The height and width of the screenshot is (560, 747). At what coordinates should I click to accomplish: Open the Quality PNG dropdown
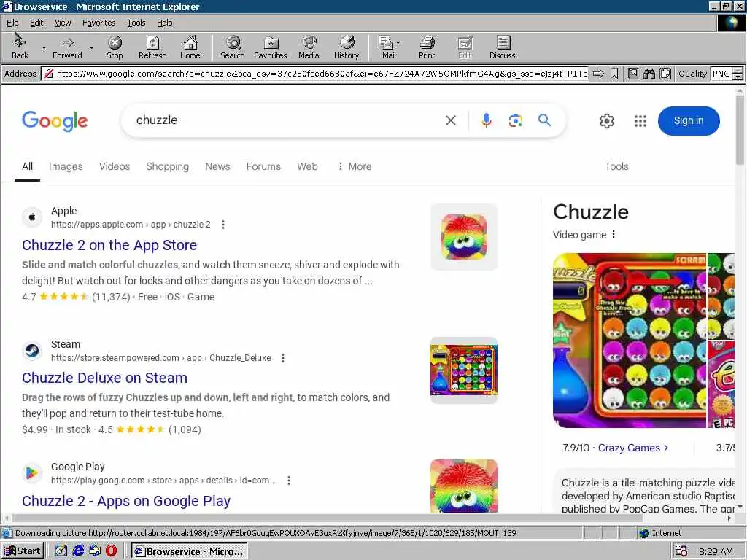[x=738, y=74]
